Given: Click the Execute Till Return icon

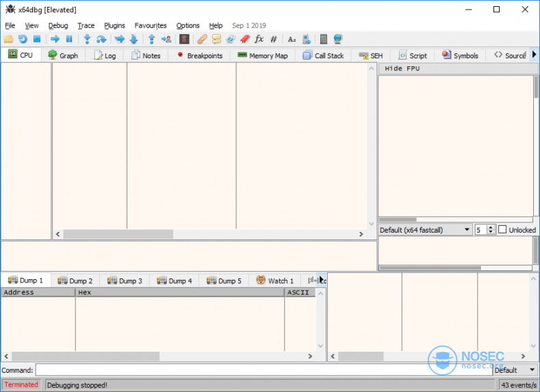Looking at the screenshot, I should pyautogui.click(x=151, y=39).
